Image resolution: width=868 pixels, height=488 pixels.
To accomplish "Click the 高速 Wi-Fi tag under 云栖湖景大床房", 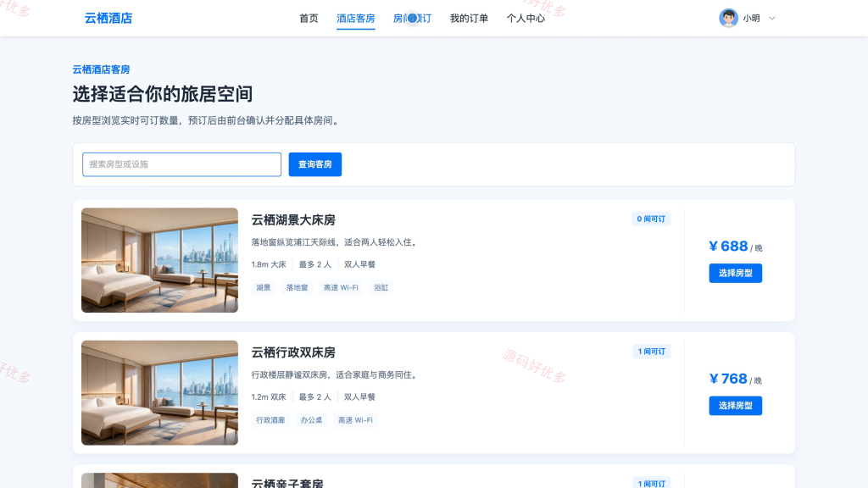I will coord(341,288).
